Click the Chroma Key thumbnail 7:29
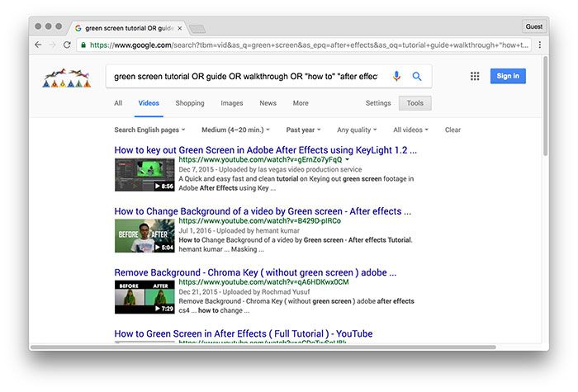 (x=144, y=297)
